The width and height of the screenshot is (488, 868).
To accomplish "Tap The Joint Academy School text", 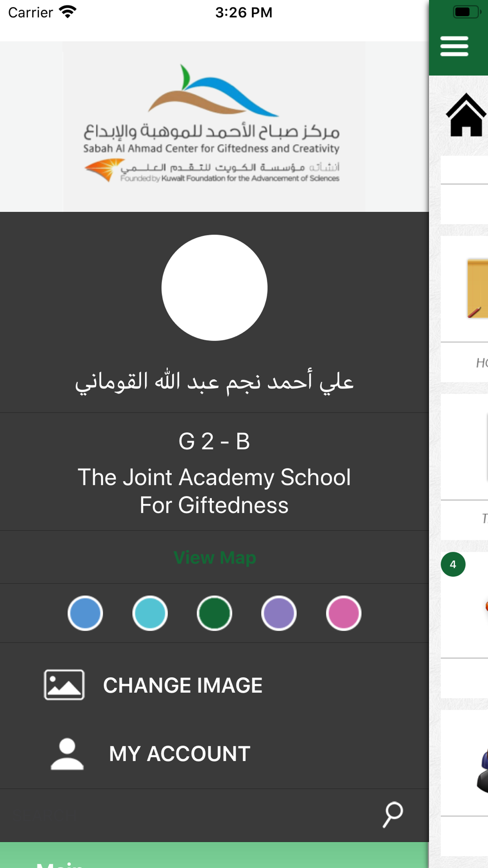I will (x=214, y=491).
